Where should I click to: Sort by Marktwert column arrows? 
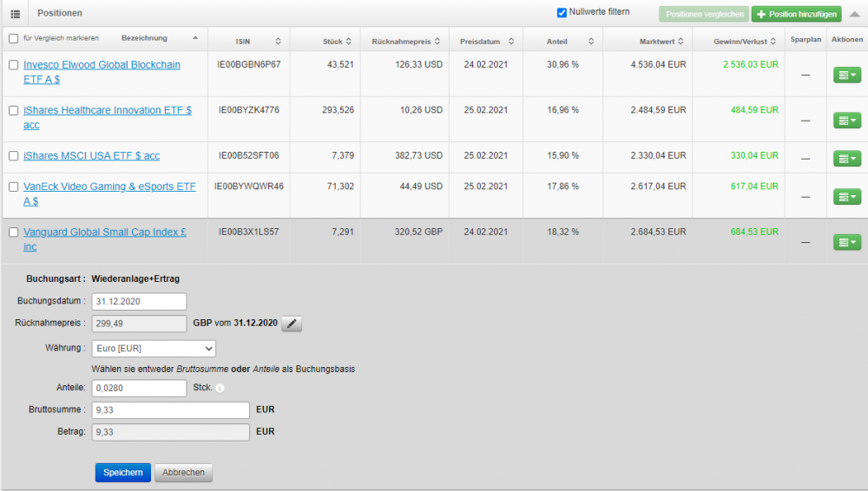point(681,41)
